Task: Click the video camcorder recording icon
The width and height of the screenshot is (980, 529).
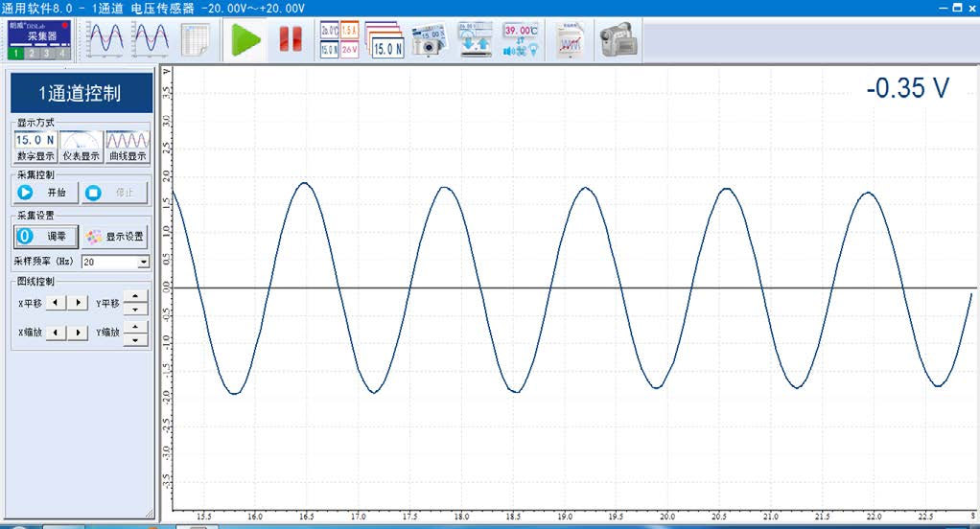Action: pos(618,39)
